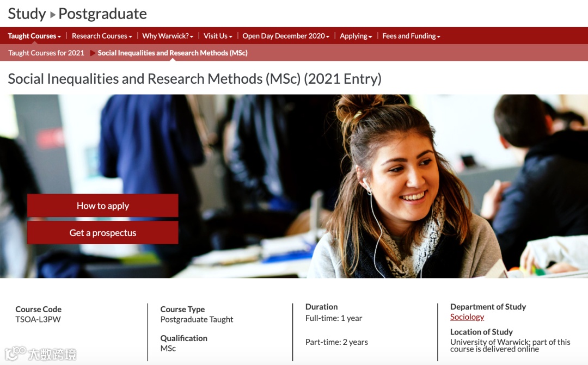This screenshot has width=588, height=365.
Task: Go to Taught Courses for 2021
Action: point(46,53)
